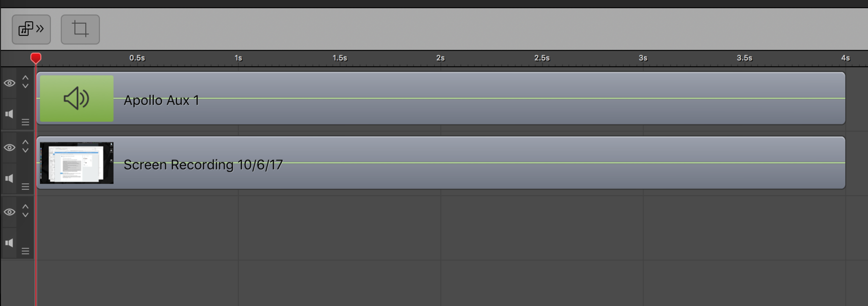This screenshot has height=306, width=868.
Task: Select the Apollo Aux 1 audio clip
Action: coord(441,98)
